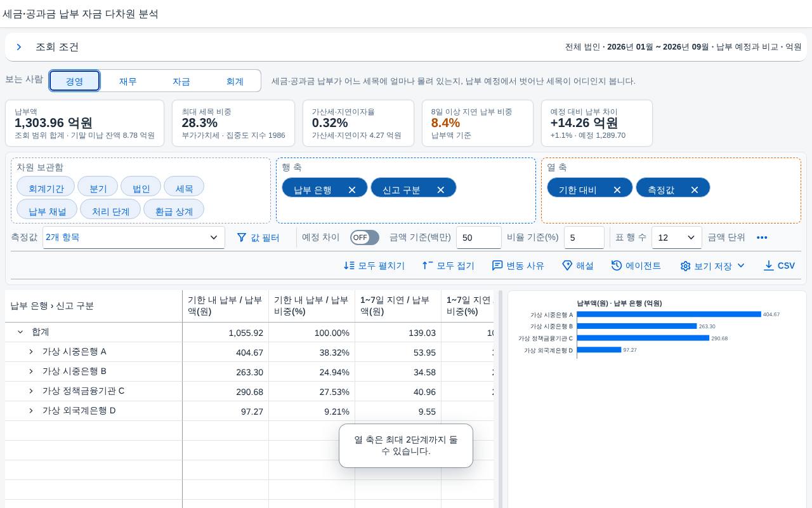Expand the 가상 시중은행 B row
The height and width of the screenshot is (508, 812).
click(x=31, y=371)
